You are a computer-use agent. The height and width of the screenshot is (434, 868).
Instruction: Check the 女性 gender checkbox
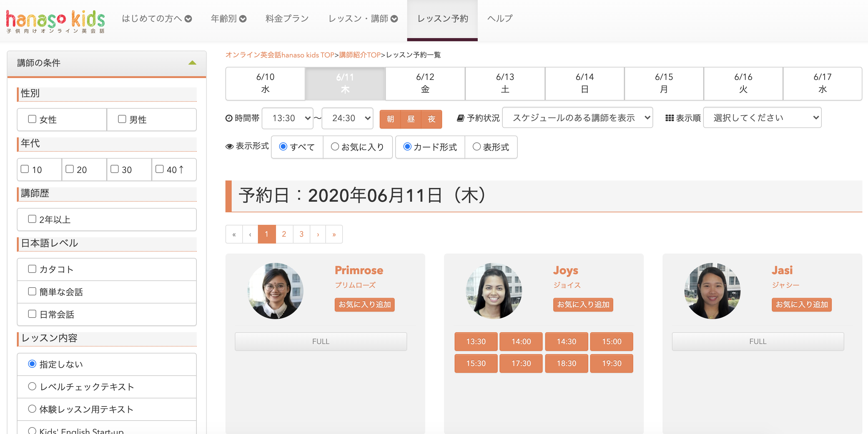coord(32,119)
